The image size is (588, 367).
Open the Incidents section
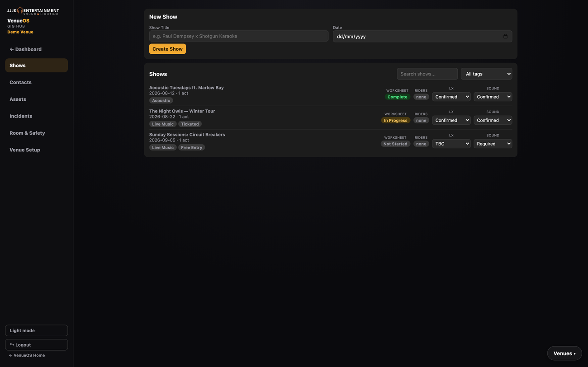[37, 116]
